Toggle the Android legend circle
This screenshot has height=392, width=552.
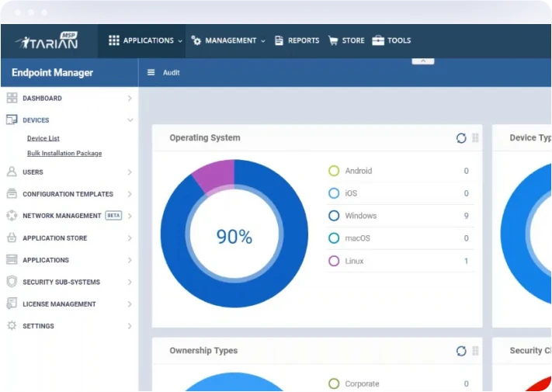pyautogui.click(x=334, y=171)
